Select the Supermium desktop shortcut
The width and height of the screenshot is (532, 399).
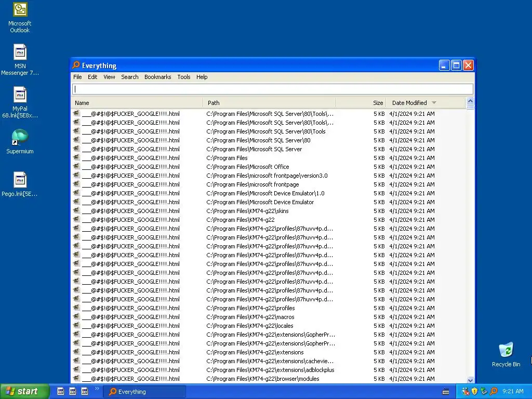click(x=20, y=141)
